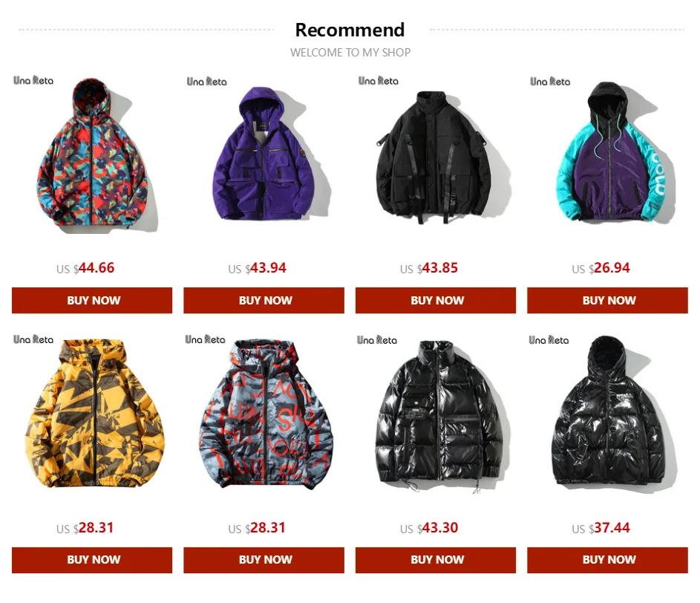
Task: Click BUY NOW under the yellow camo jacket
Action: (x=92, y=560)
